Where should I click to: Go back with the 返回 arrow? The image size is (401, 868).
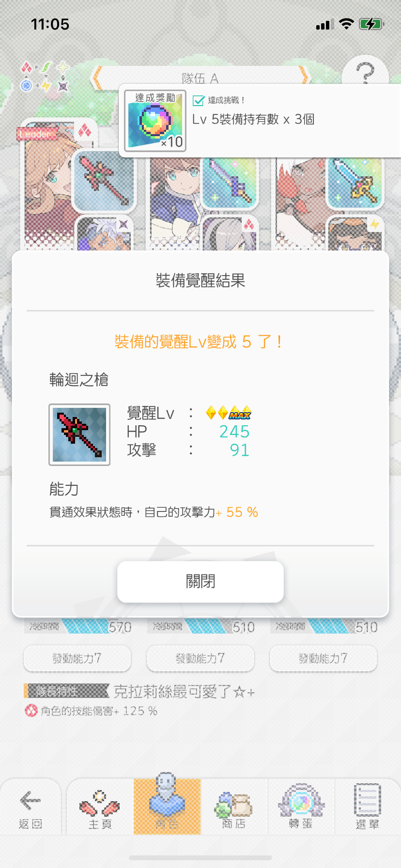point(31,806)
